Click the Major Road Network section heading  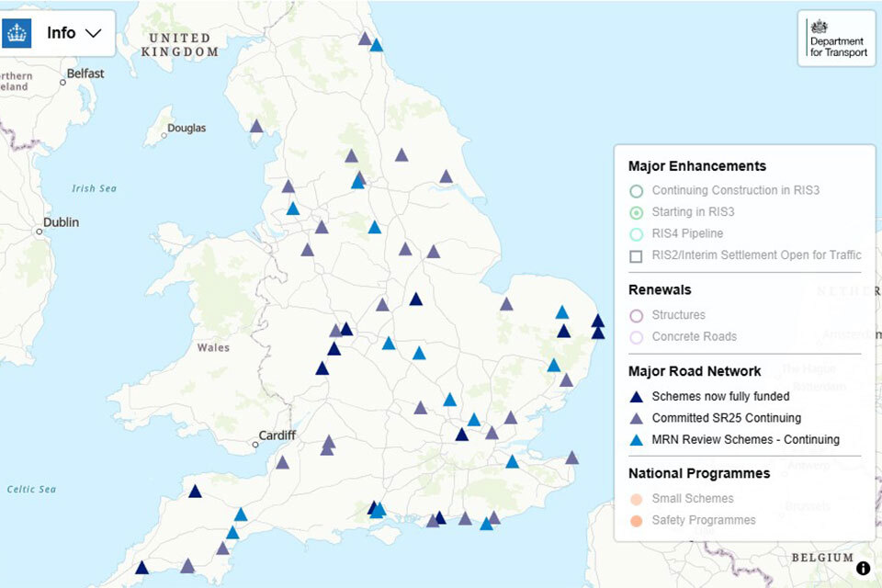tap(694, 371)
